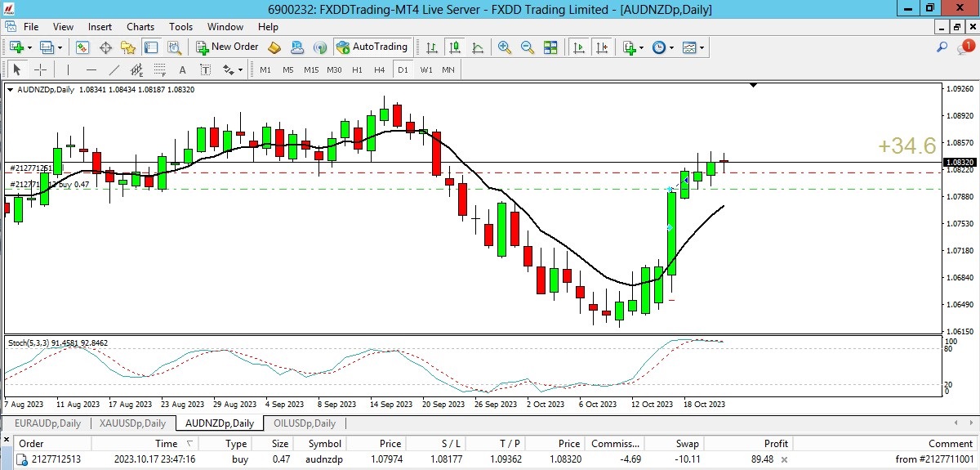This screenshot has width=980, height=470.
Task: Switch to the XAUUSDp,Daily chart tab
Action: pyautogui.click(x=132, y=423)
